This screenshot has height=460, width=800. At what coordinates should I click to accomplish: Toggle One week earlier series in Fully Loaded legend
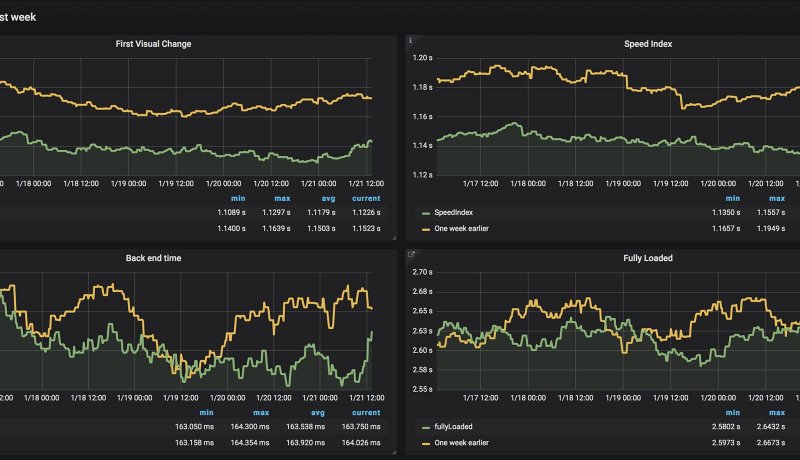click(x=461, y=443)
